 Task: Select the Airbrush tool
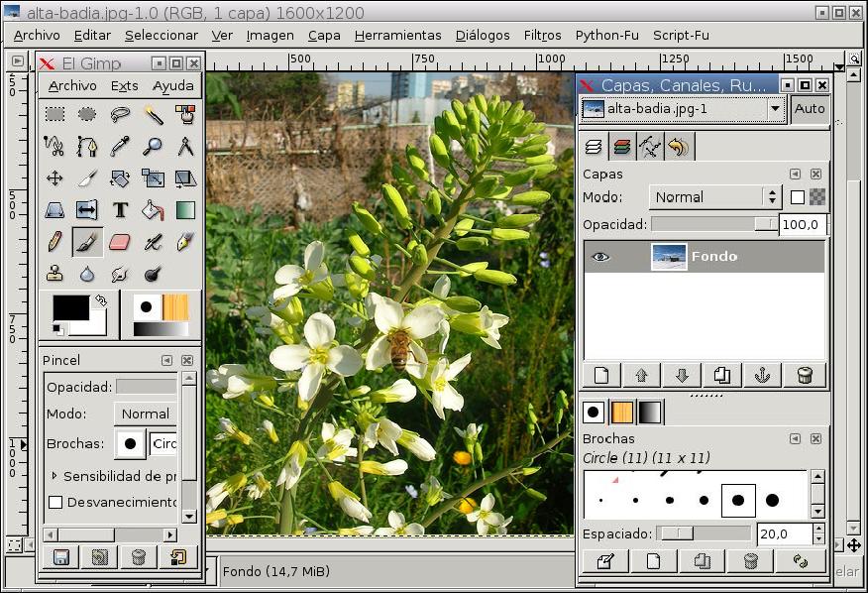click(x=153, y=242)
